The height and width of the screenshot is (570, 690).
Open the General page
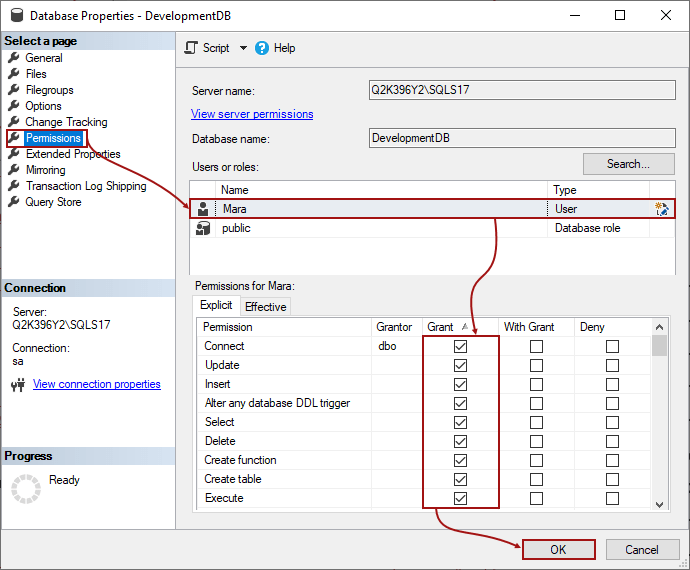point(44,58)
